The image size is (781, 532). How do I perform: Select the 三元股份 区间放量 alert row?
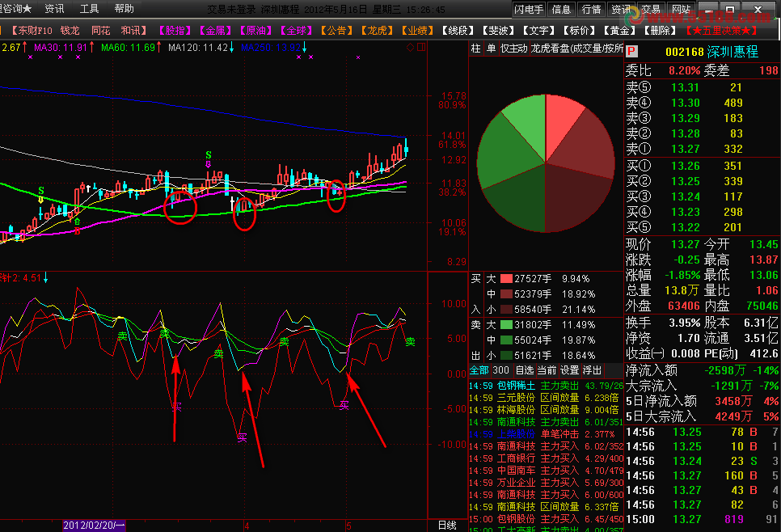[x=546, y=398]
